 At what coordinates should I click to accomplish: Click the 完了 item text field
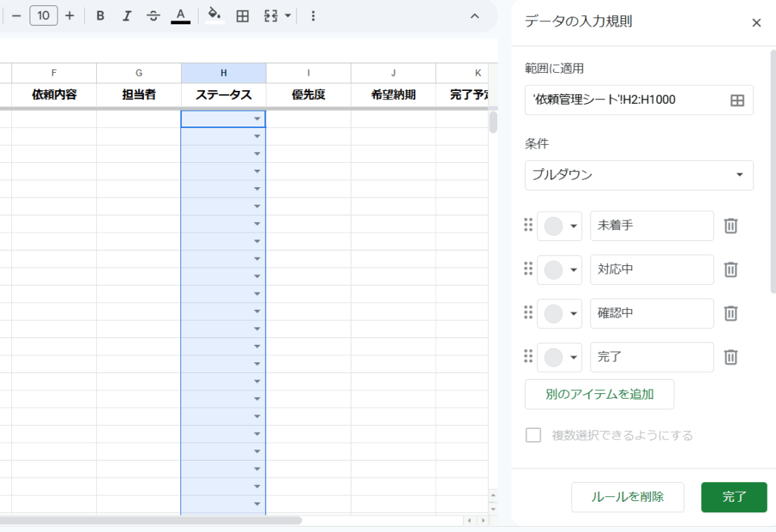(x=652, y=357)
